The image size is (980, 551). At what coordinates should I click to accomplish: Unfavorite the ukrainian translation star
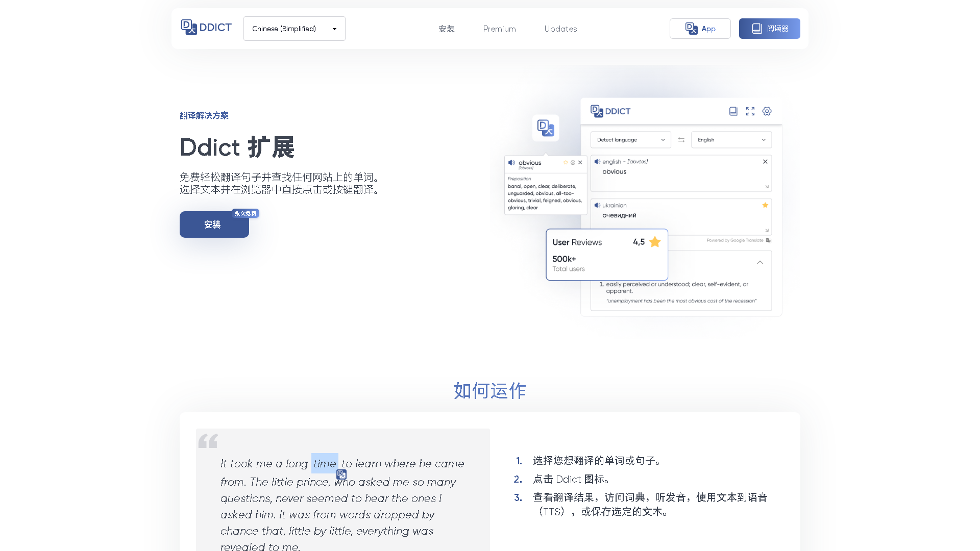pos(765,205)
